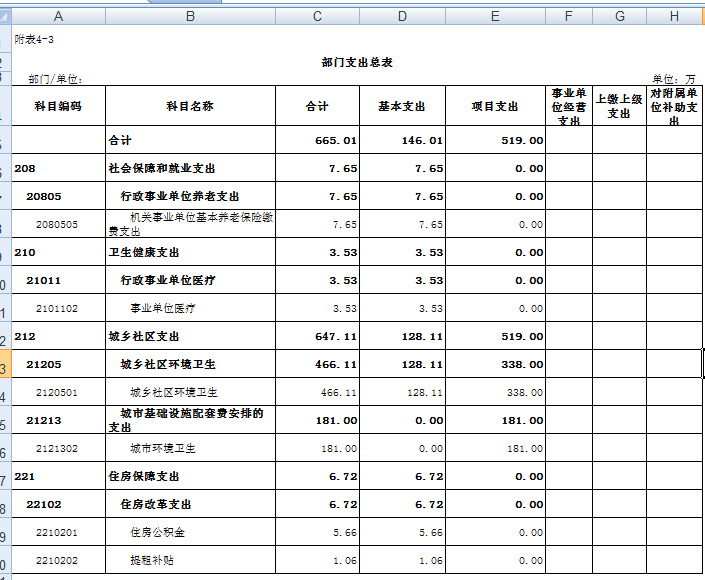This screenshot has width=705, height=580.
Task: Click the 上缴上级支出 header cell
Action: [620, 106]
